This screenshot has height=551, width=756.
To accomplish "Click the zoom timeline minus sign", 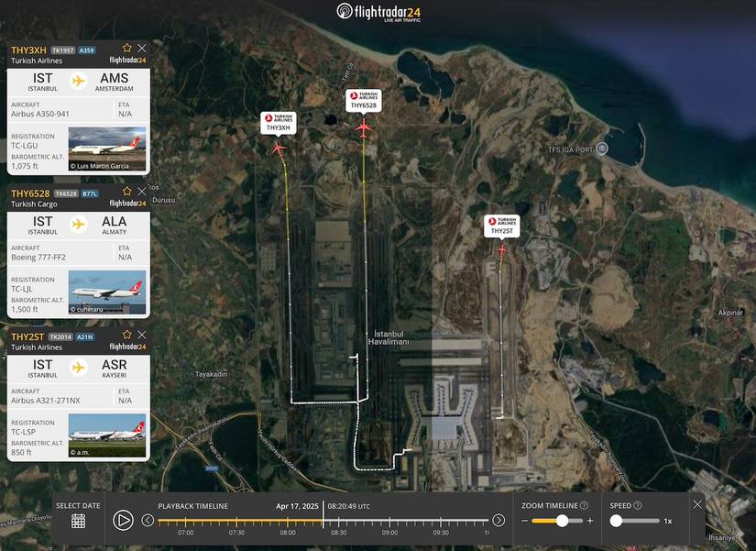I will coord(526,521).
